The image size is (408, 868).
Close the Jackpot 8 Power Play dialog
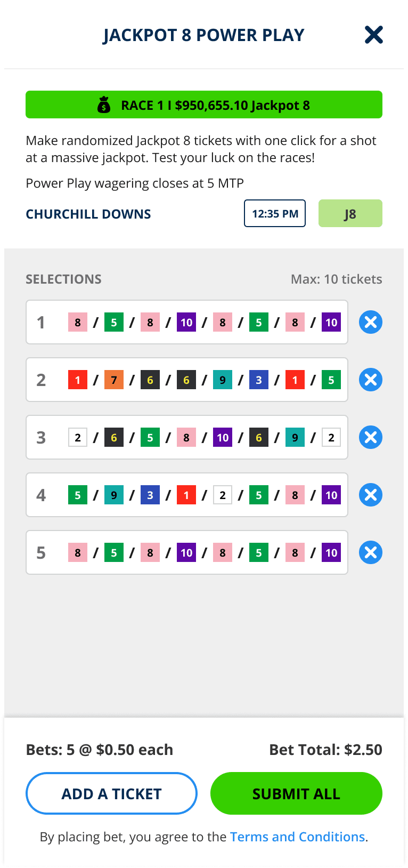(373, 35)
